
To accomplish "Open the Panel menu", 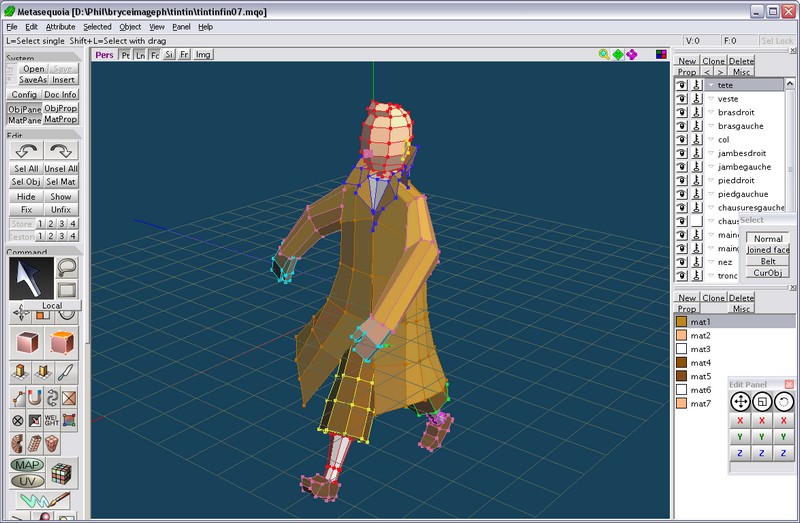I will tap(181, 27).
